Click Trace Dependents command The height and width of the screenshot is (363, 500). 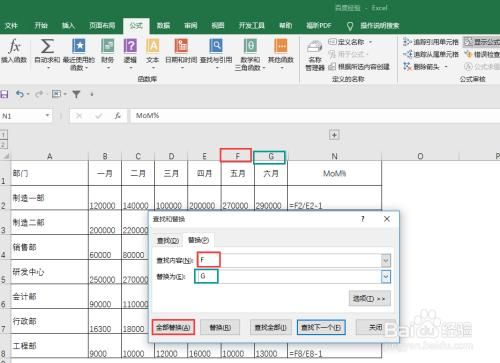point(431,54)
